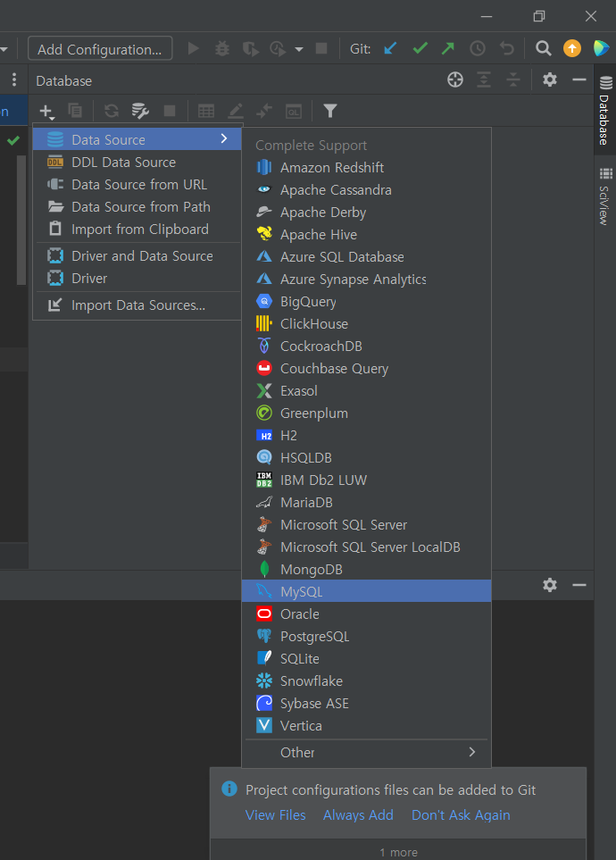Click the 1 more notifications text
Image resolution: width=616 pixels, height=860 pixels.
pos(399,852)
